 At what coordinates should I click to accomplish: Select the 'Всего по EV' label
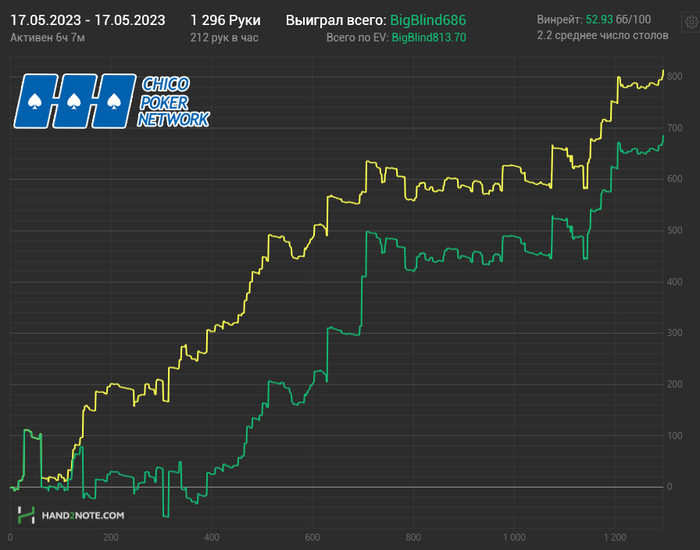[x=357, y=38]
